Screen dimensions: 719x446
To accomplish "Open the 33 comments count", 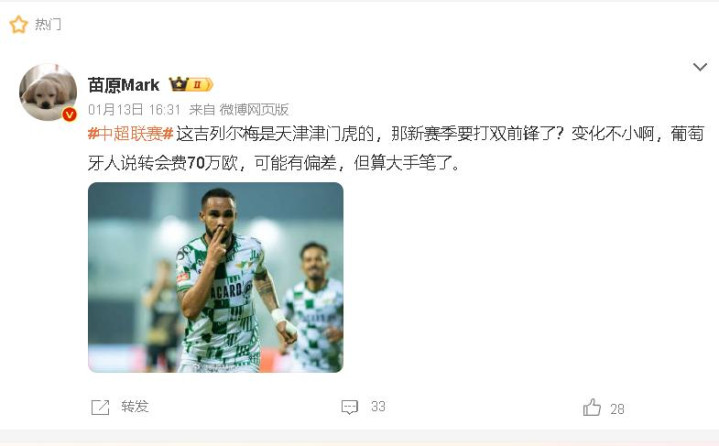I will (x=378, y=407).
